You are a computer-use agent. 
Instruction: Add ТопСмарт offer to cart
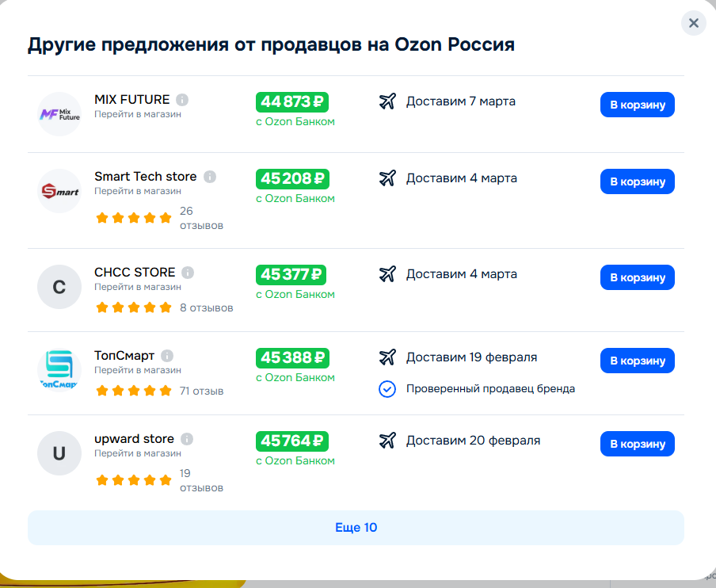637,361
